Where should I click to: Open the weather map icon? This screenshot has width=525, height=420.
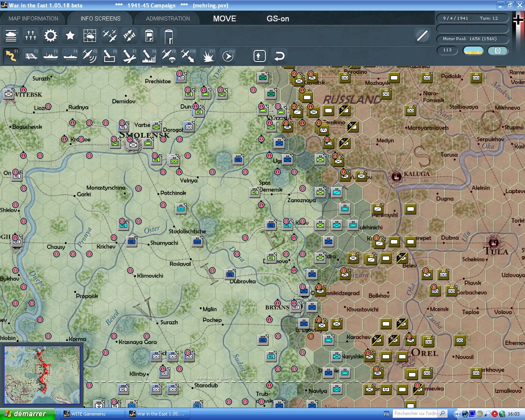tap(90, 36)
